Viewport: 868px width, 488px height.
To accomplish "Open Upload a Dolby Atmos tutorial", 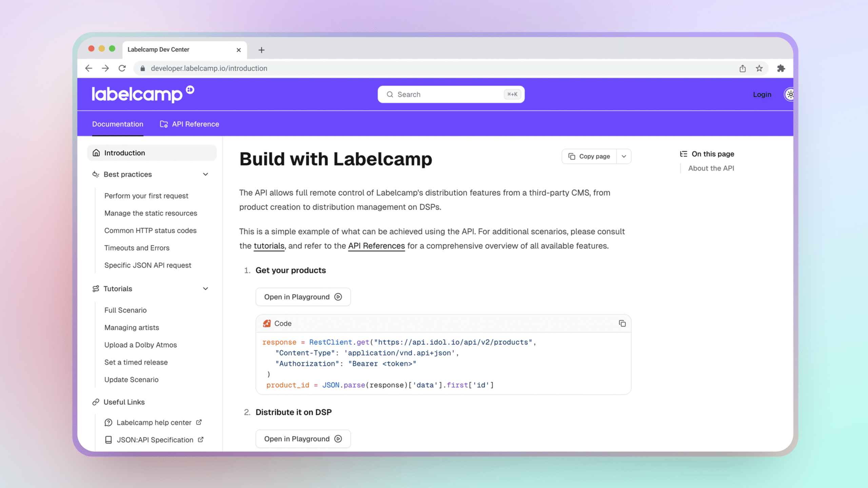I will (140, 345).
